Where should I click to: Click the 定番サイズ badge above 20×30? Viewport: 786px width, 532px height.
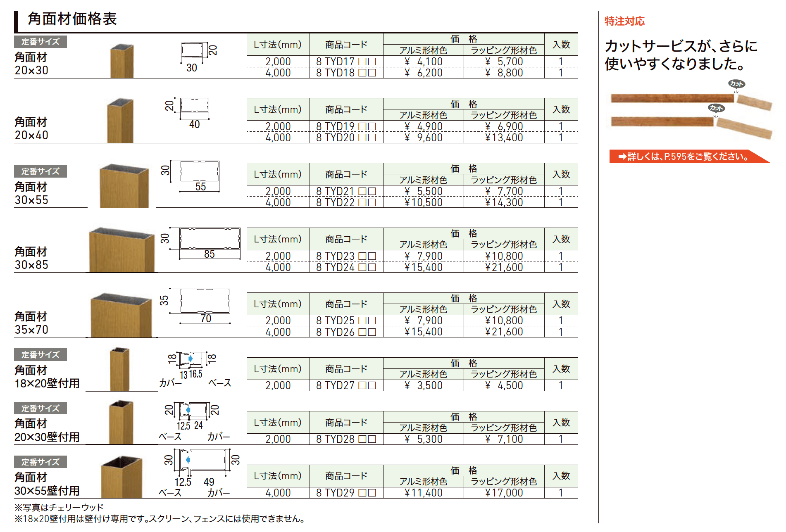(40, 42)
